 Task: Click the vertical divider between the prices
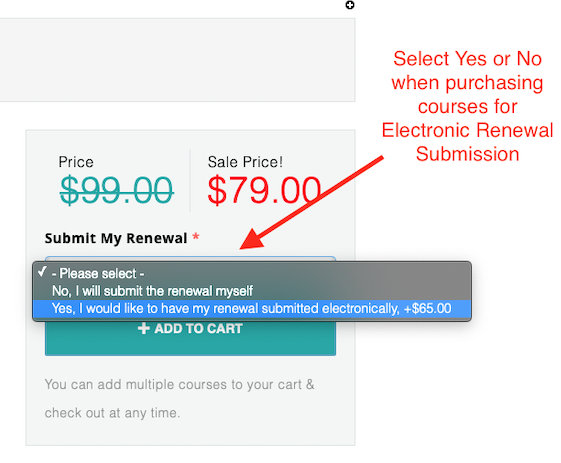point(190,181)
